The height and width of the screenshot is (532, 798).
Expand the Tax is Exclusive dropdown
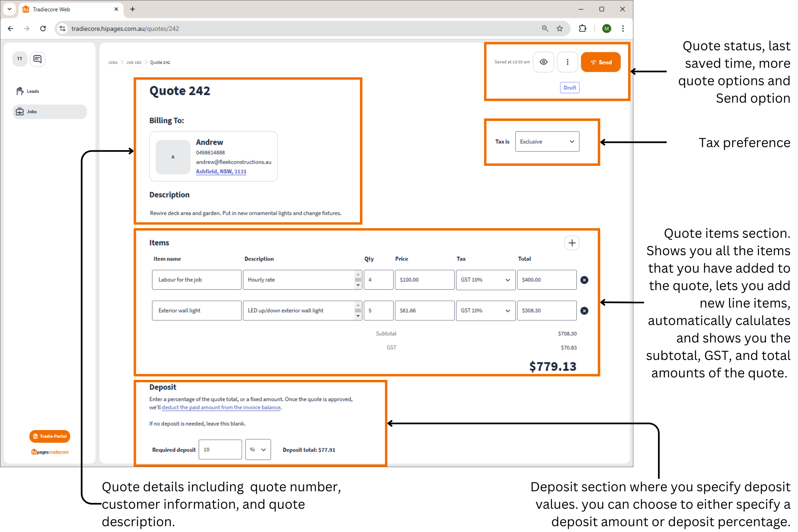click(x=547, y=142)
